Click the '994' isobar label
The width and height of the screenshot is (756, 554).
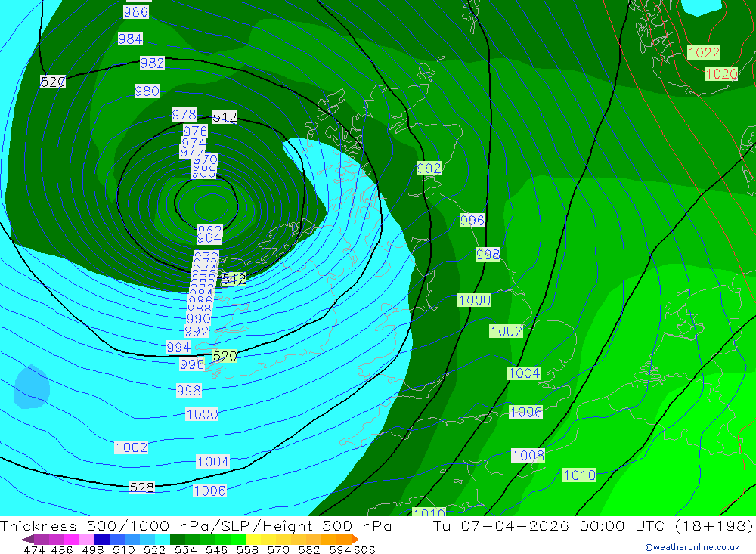tap(178, 348)
